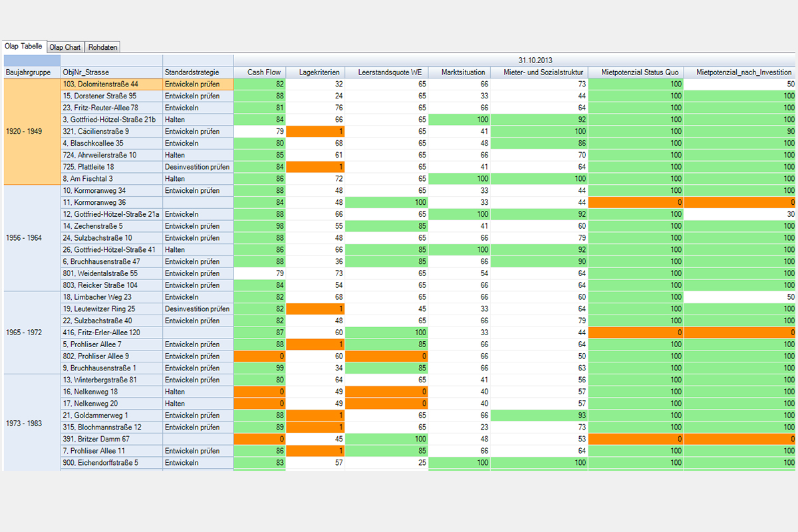Click Cash Flow value 99 for Bruchhausenstraße 1
This screenshot has width=798, height=532.
pyautogui.click(x=260, y=368)
